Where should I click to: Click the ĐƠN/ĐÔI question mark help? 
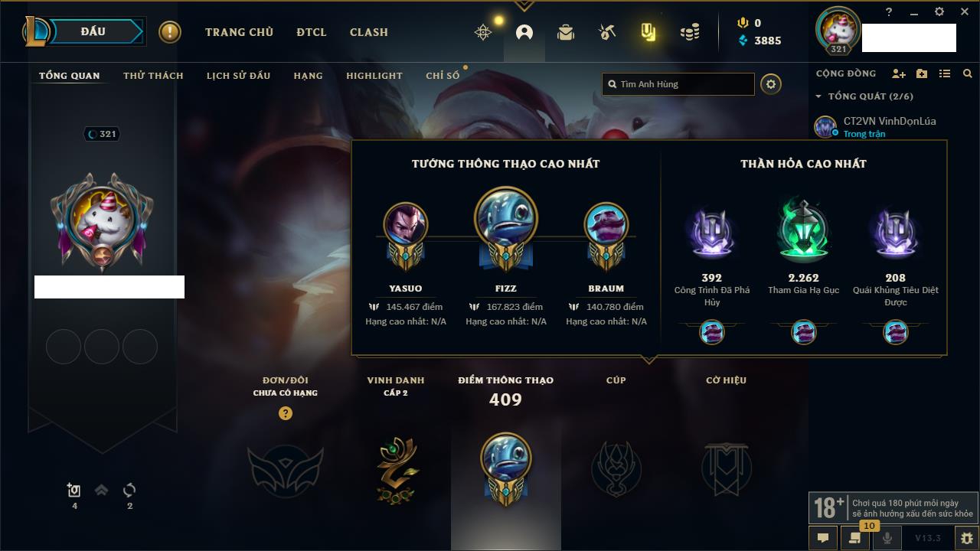(x=286, y=413)
